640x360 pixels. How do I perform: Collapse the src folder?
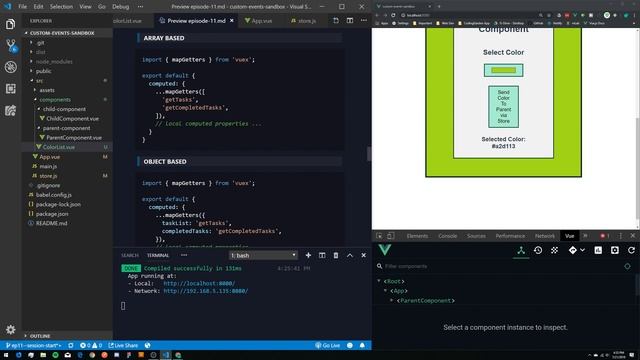point(39,80)
